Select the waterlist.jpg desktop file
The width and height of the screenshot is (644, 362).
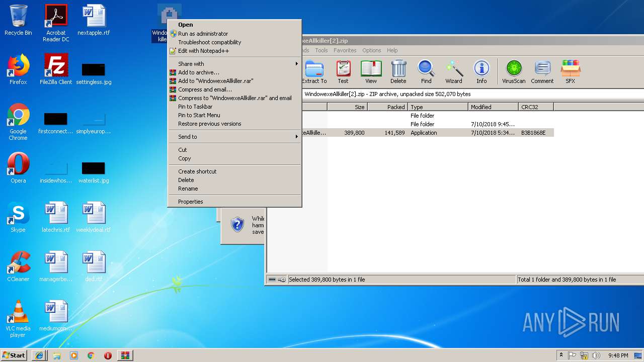[x=94, y=171]
